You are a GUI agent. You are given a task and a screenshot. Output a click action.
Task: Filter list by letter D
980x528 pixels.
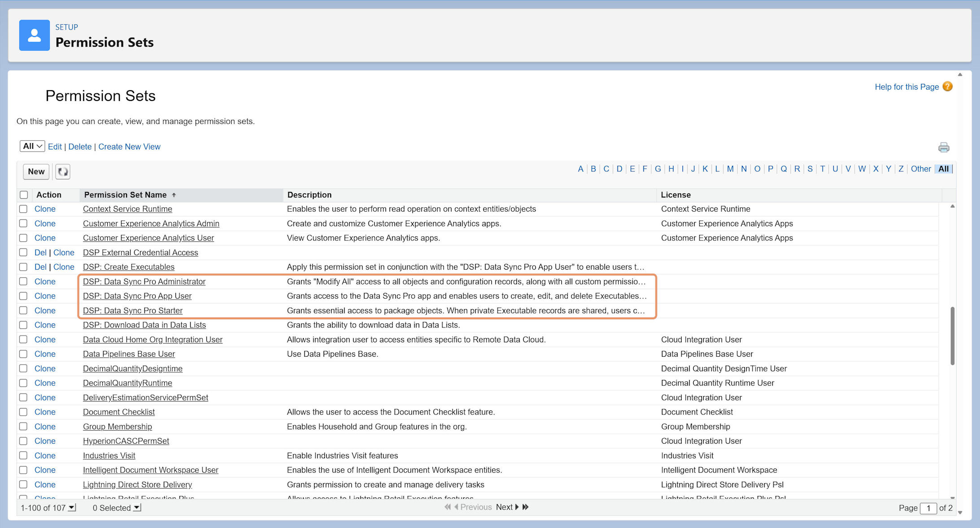[x=619, y=169]
